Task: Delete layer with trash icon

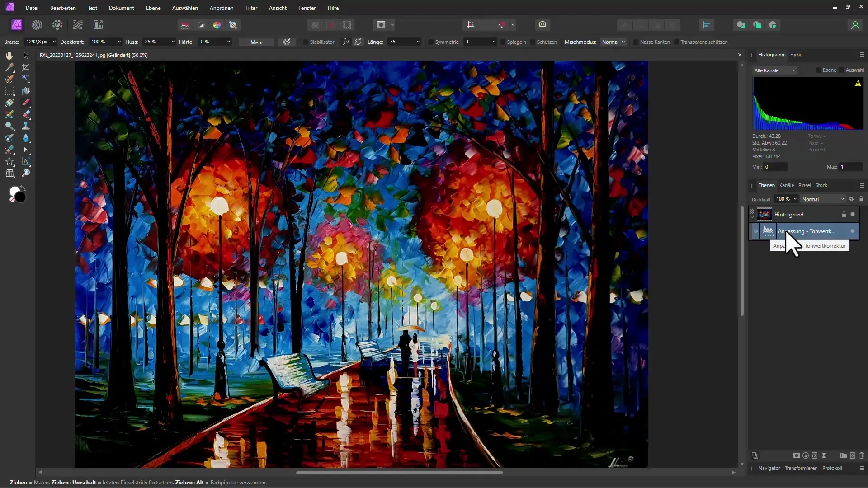Action: (862, 455)
